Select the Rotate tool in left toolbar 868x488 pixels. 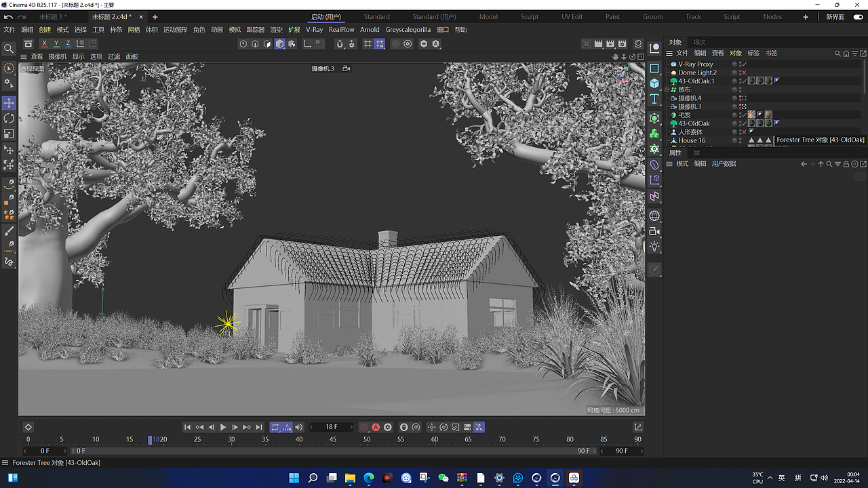pyautogui.click(x=9, y=119)
